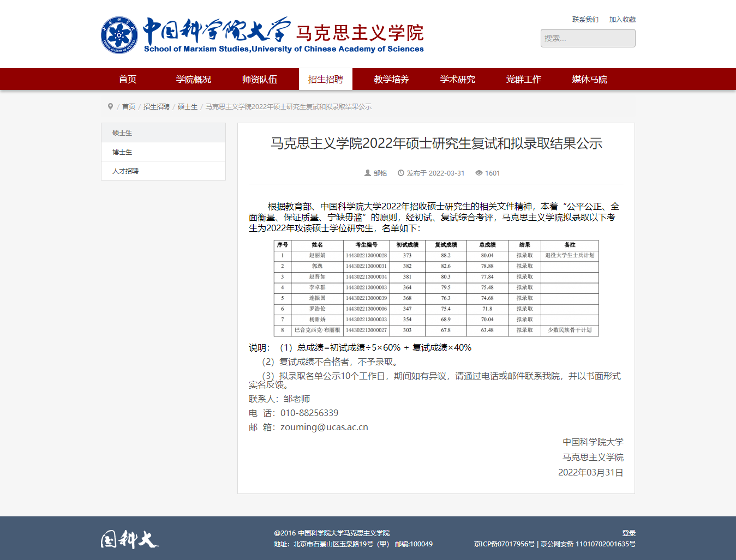Click the signature 马克思主义学院
736x560 pixels.
coord(593,457)
